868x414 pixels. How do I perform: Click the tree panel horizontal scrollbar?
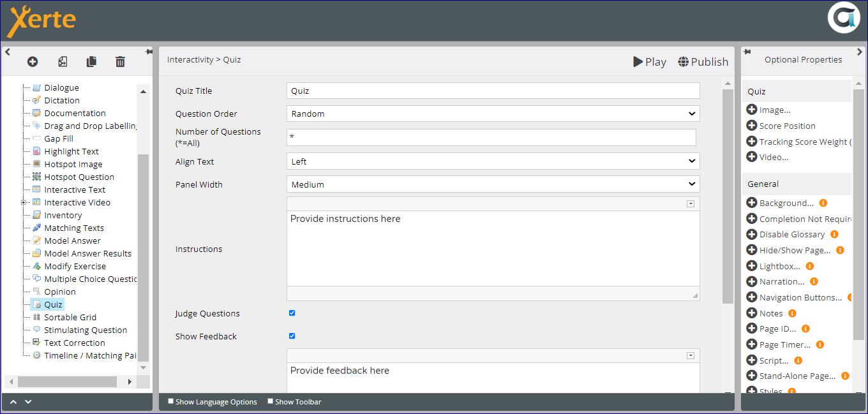coord(67,381)
